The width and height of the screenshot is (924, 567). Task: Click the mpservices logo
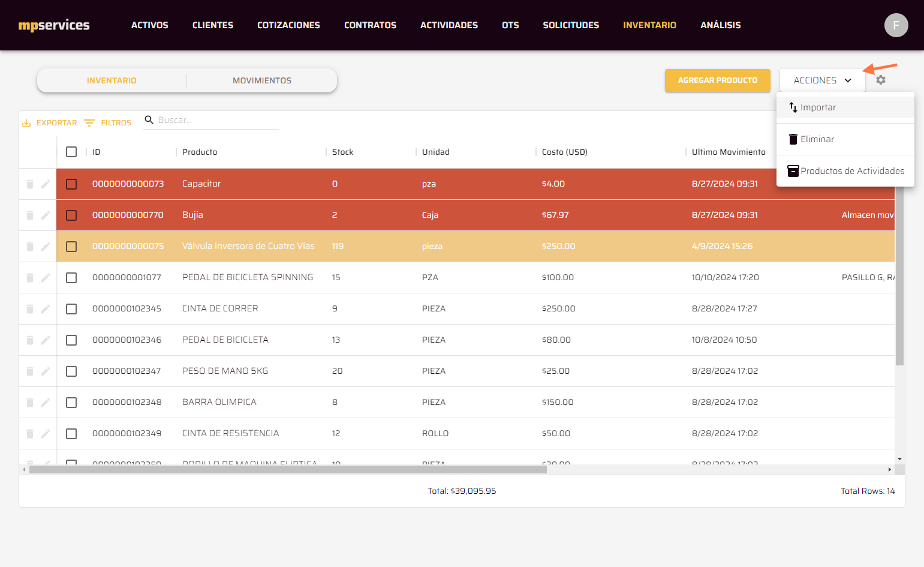point(54,25)
